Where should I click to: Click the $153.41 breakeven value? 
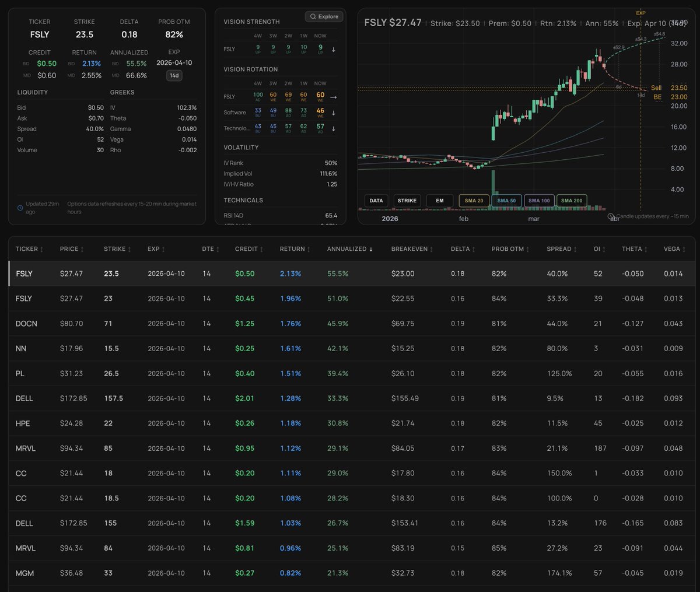tap(405, 523)
